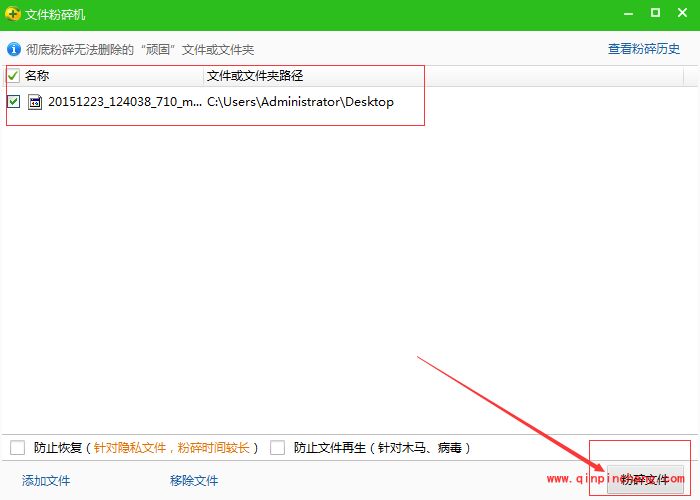
Task: Click the blue info icon beside the hint
Action: coord(14,49)
